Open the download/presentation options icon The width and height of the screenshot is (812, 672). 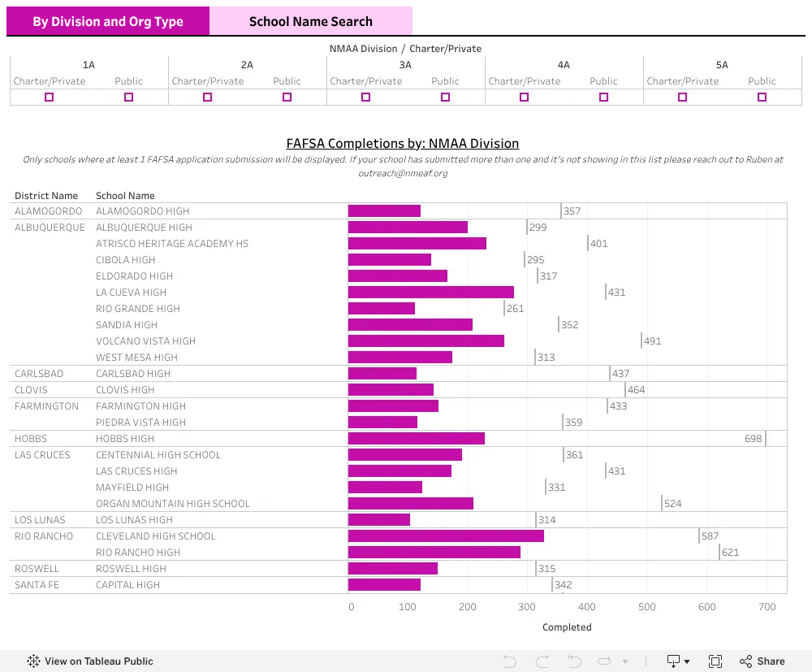pos(673,661)
